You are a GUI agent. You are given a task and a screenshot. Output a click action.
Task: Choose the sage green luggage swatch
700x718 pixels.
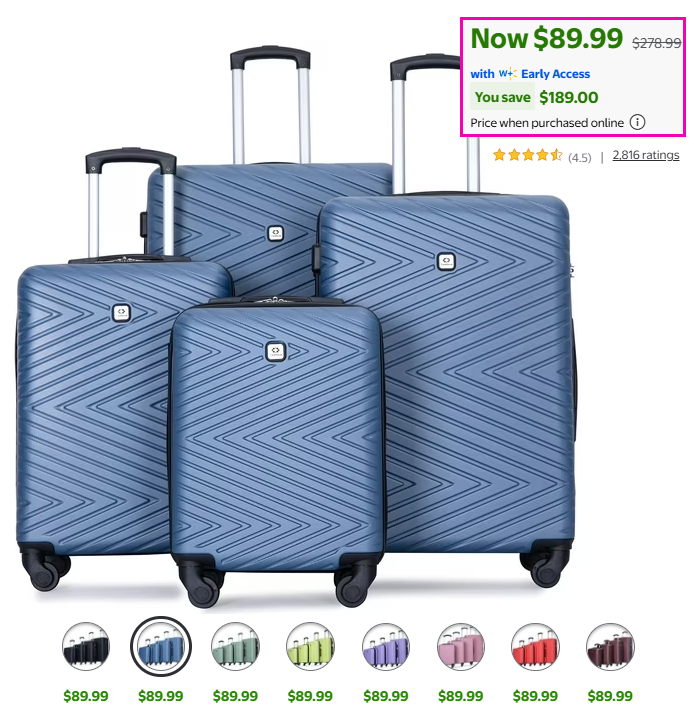click(235, 646)
